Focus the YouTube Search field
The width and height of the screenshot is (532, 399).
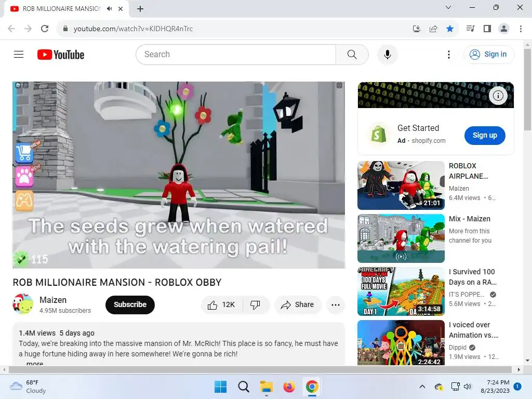236,54
